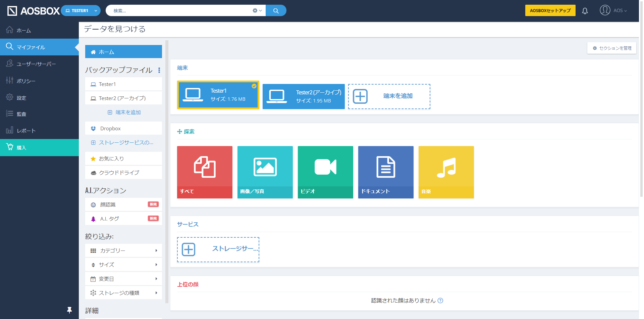Click the 探索 move icon
644x319 pixels.
click(x=179, y=132)
